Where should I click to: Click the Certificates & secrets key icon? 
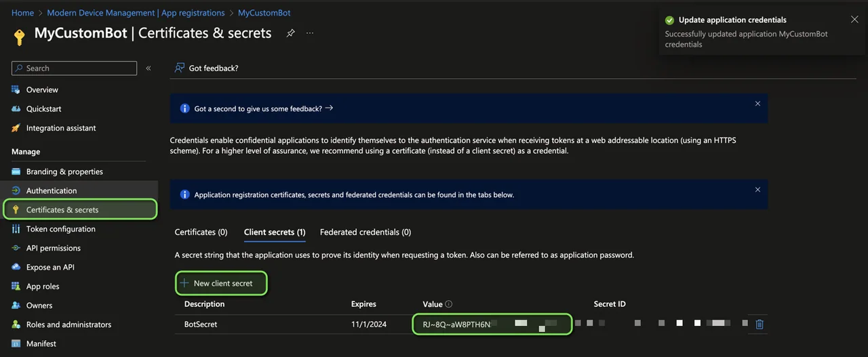click(x=16, y=210)
